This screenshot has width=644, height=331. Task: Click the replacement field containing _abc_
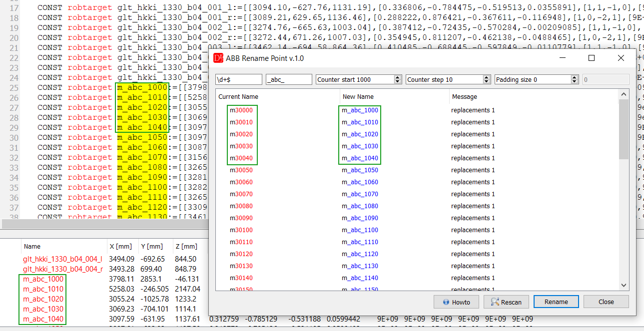pyautogui.click(x=289, y=79)
